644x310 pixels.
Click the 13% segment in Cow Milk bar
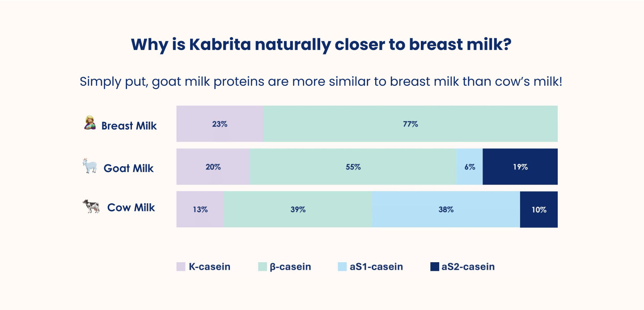tap(200, 209)
